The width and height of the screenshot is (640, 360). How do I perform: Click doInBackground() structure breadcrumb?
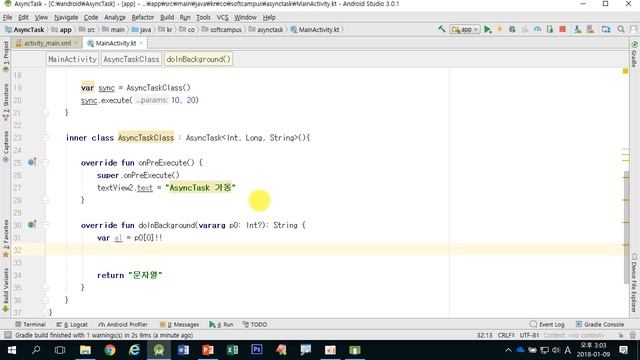198,59
